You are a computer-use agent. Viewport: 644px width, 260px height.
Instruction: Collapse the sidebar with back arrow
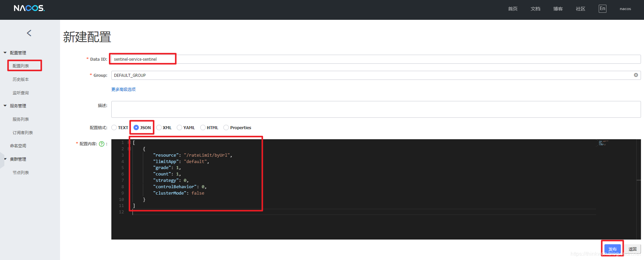29,33
